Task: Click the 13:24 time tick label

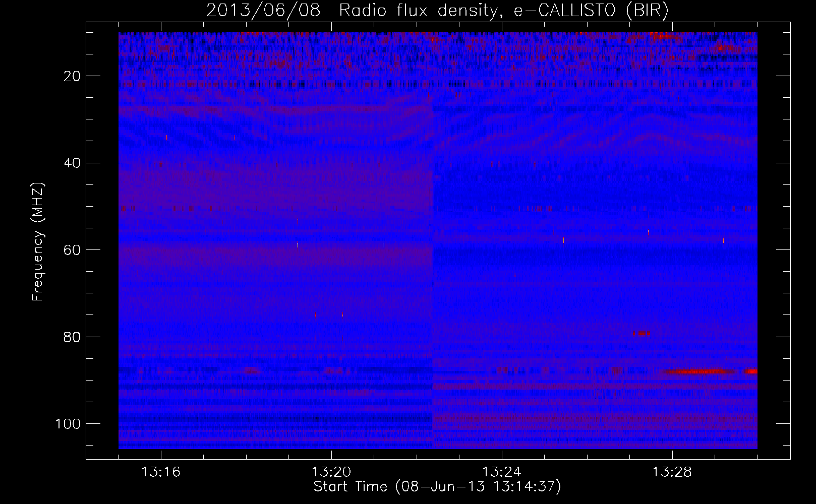Action: pyautogui.click(x=502, y=472)
